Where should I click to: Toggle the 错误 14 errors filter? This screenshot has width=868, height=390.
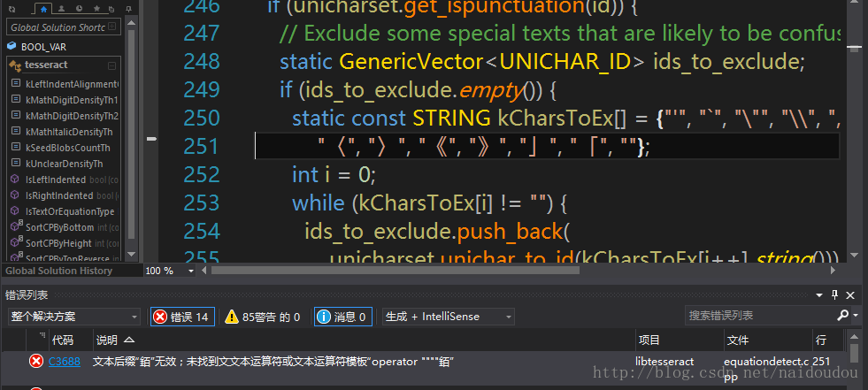coord(181,317)
